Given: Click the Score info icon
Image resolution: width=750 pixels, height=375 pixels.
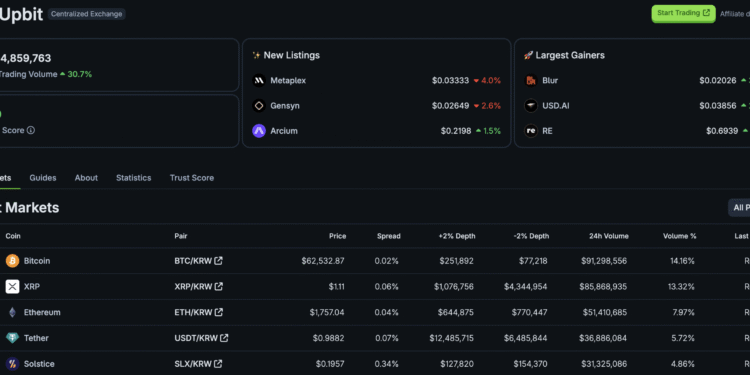Looking at the screenshot, I should tap(31, 130).
